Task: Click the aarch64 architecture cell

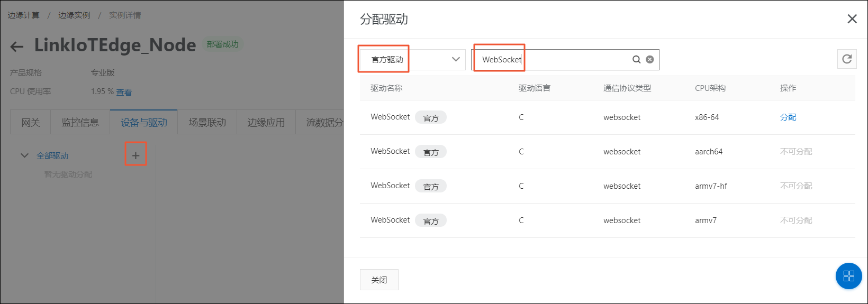Action: click(709, 152)
